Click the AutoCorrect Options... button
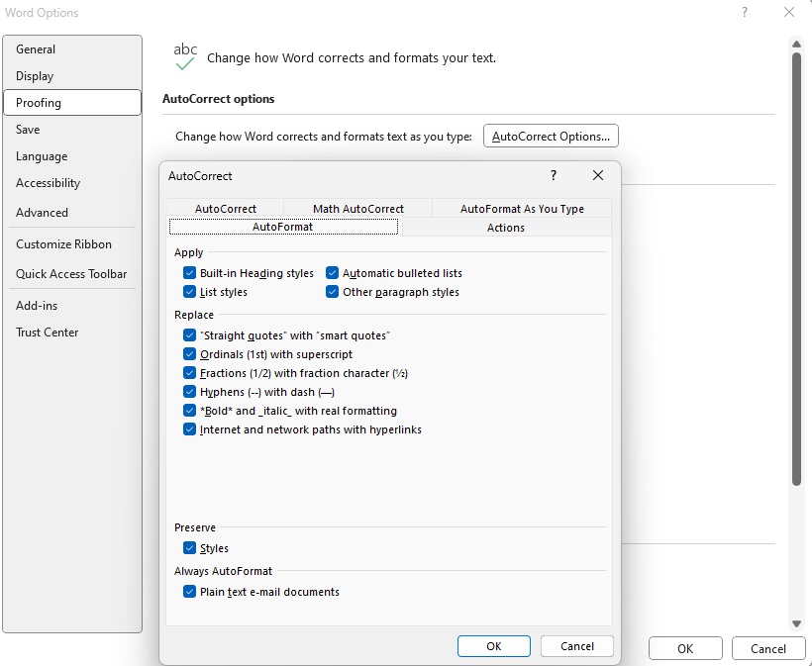 pos(551,137)
